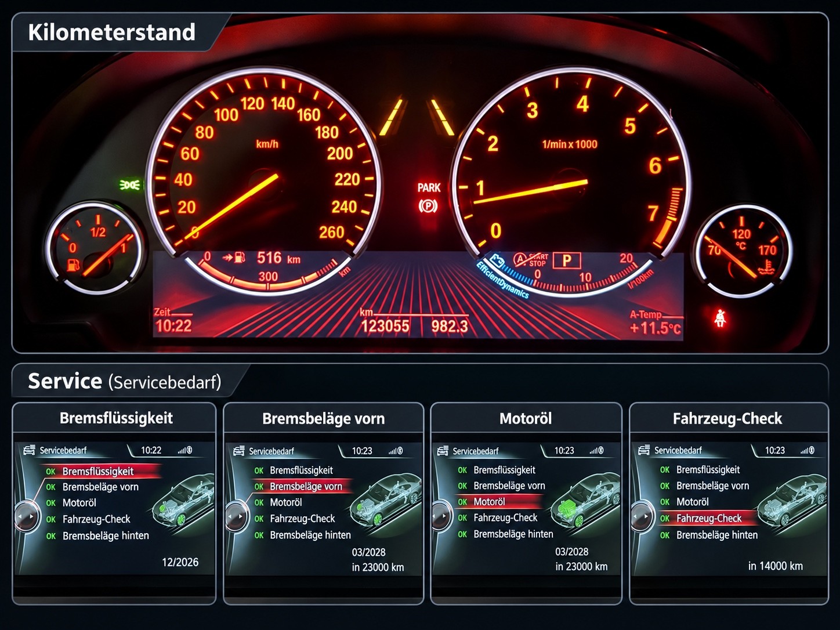Click the 12/2026 due date in the Bremsflüssigkeit screen
This screenshot has width=840, height=630.
point(180,562)
